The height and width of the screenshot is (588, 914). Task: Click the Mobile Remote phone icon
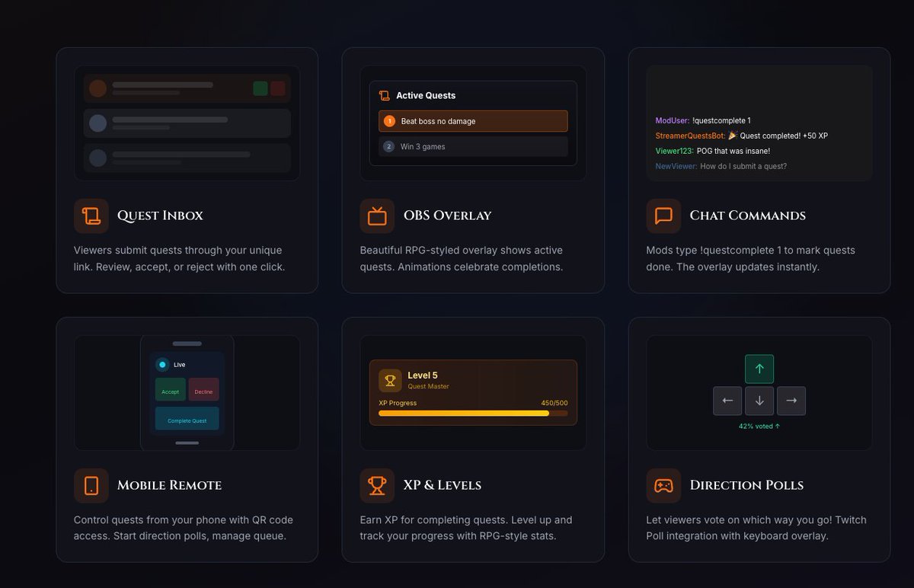click(x=91, y=485)
